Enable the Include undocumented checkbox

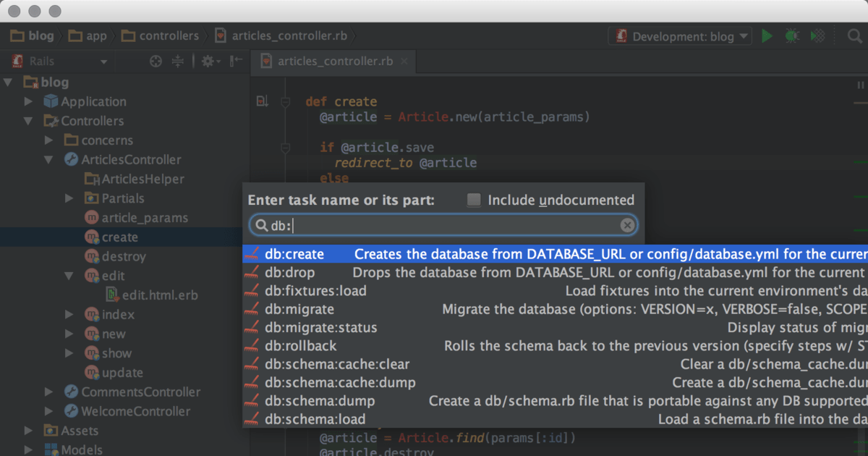click(475, 200)
